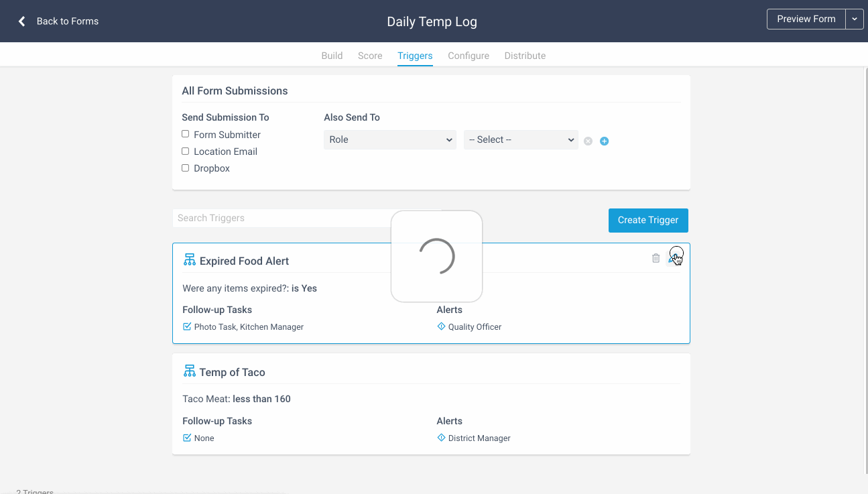The height and width of the screenshot is (494, 868).
Task: Click the Preview Form button
Action: [x=806, y=19]
